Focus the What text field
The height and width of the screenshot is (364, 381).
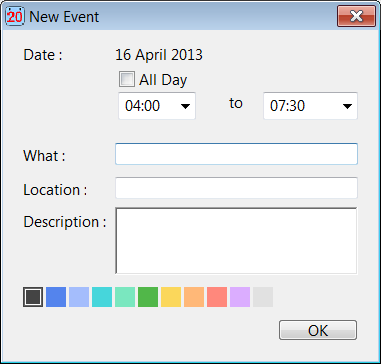pos(236,154)
